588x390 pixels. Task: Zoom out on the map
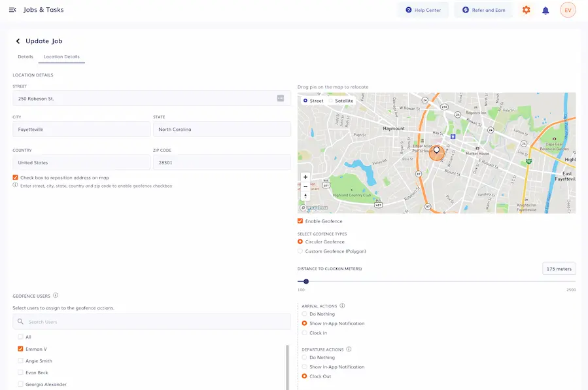tap(305, 186)
